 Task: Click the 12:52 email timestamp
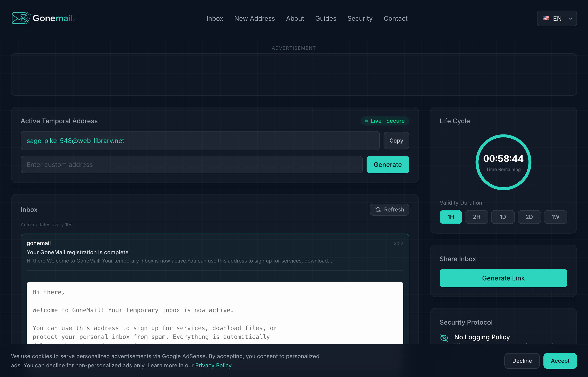click(x=397, y=244)
